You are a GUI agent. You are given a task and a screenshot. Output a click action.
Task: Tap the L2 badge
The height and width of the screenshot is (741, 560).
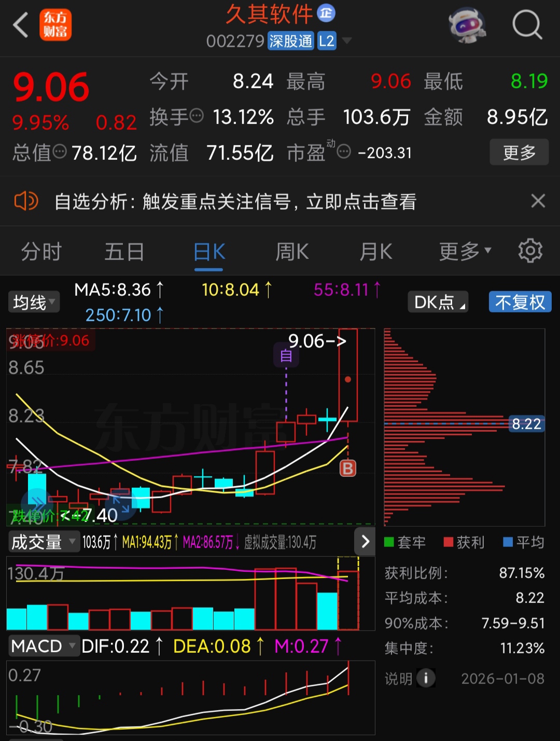point(327,41)
